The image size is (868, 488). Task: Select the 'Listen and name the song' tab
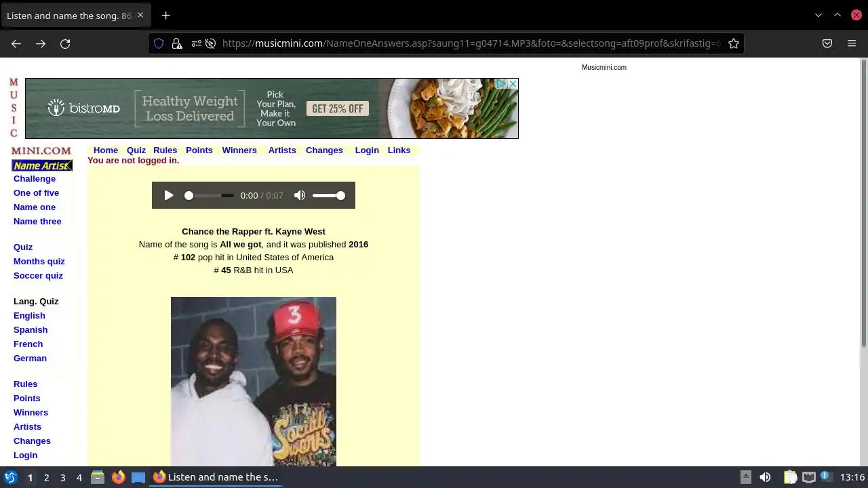[75, 15]
